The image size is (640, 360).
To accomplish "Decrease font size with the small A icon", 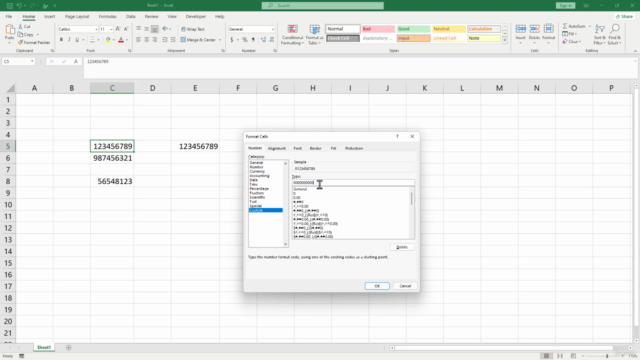I will (126, 29).
